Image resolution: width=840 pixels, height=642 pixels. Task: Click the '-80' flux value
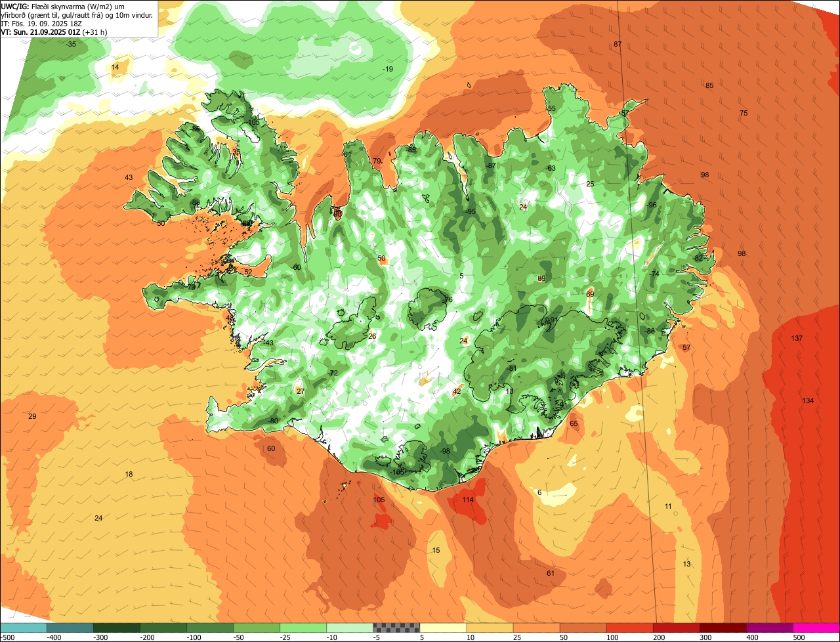pyautogui.click(x=273, y=421)
